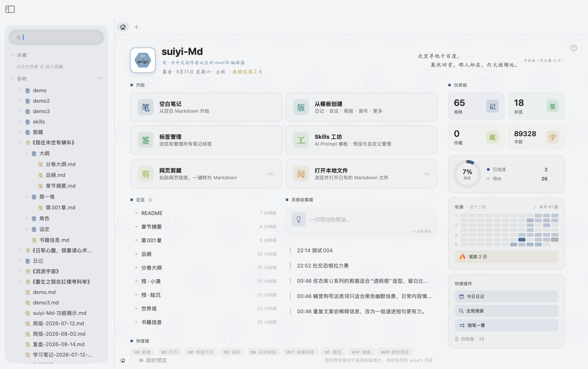588x369 pixels.
Task: Click the 版 template icon
Action: tap(301, 107)
